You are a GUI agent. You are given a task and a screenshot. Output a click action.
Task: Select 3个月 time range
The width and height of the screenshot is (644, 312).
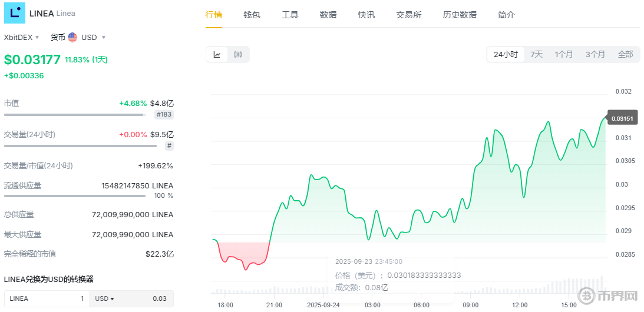595,54
